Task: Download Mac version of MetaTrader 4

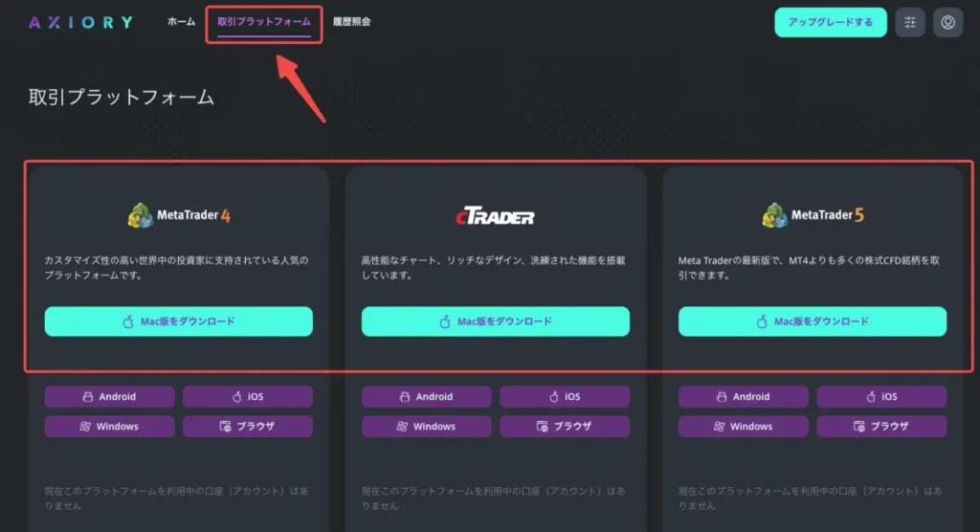Action: click(179, 321)
